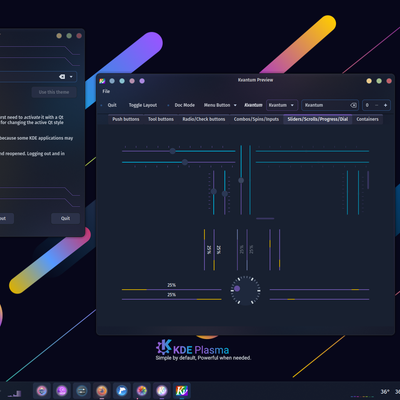Expand the Kvantum combo box in toolbar
This screenshot has width=400, height=400.
[282, 105]
